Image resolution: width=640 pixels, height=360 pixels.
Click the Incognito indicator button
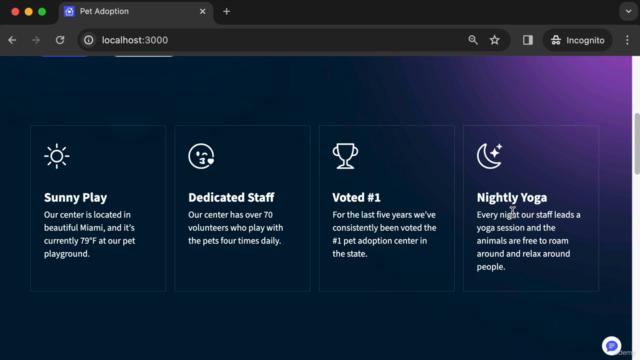tap(578, 40)
